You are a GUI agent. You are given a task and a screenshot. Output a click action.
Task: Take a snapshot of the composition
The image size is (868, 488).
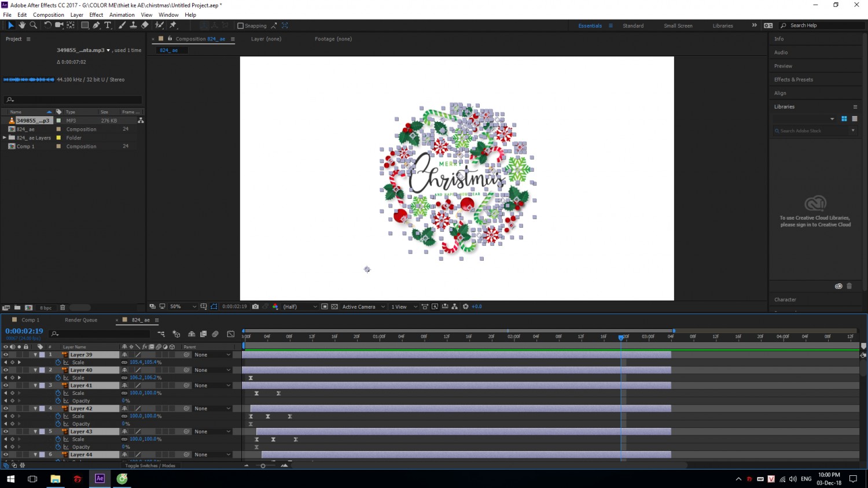pyautogui.click(x=255, y=306)
